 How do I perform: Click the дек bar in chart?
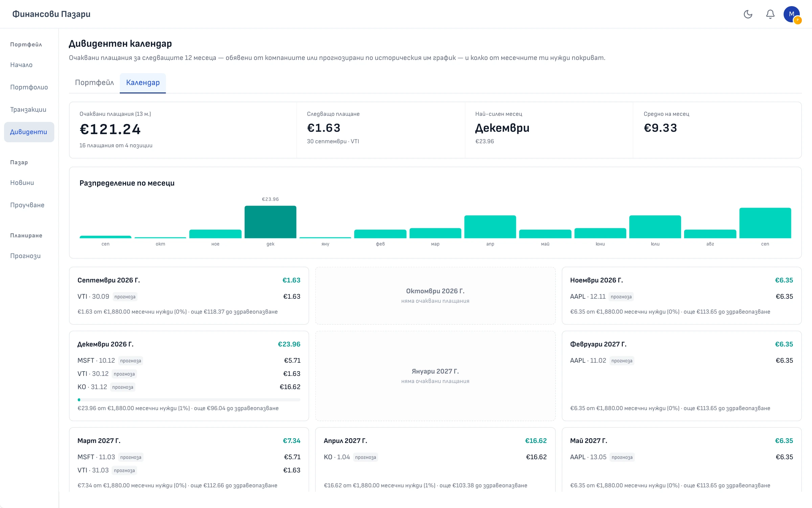[x=270, y=222]
